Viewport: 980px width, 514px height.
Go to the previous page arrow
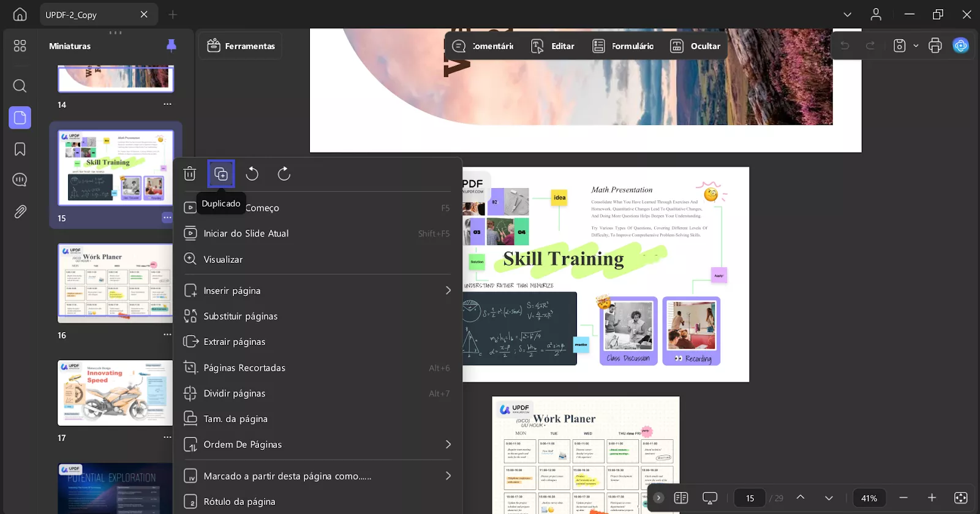coord(800,497)
